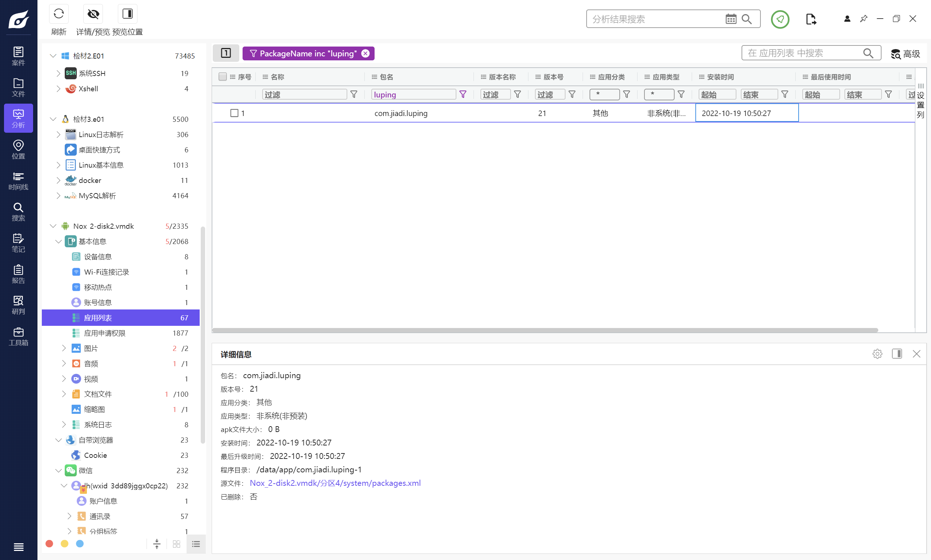The width and height of the screenshot is (931, 560).
Task: Open source file packages.xml link
Action: pos(335,483)
